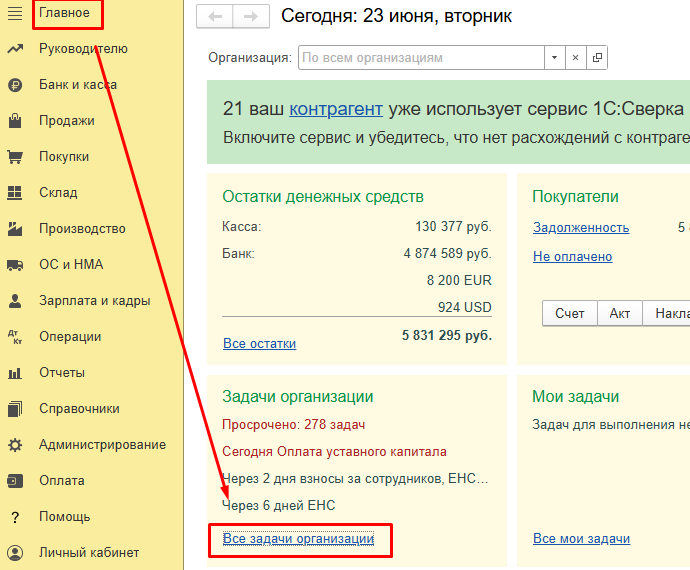Open the Зарплата и кадры section
Image resolution: width=690 pixels, height=570 pixels.
[x=95, y=301]
